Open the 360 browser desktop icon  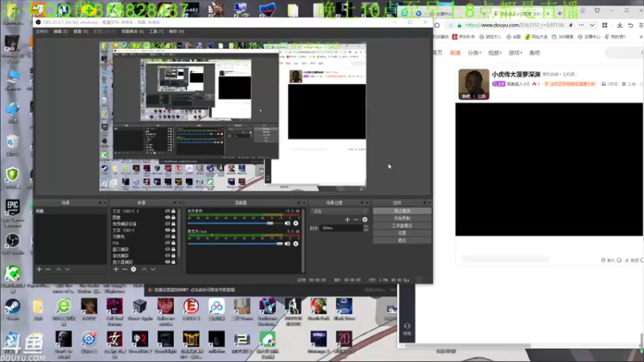[64, 311]
